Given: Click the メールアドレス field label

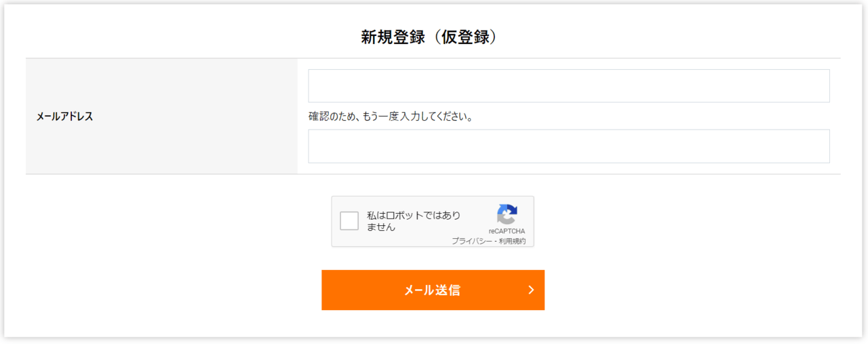Looking at the screenshot, I should tap(64, 116).
